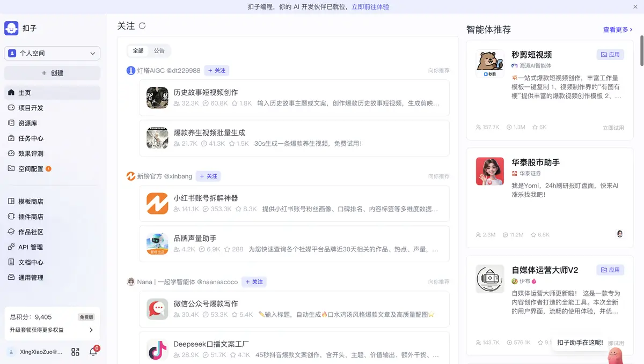The width and height of the screenshot is (644, 364).
Task: Close the top announcement banner
Action: click(635, 7)
